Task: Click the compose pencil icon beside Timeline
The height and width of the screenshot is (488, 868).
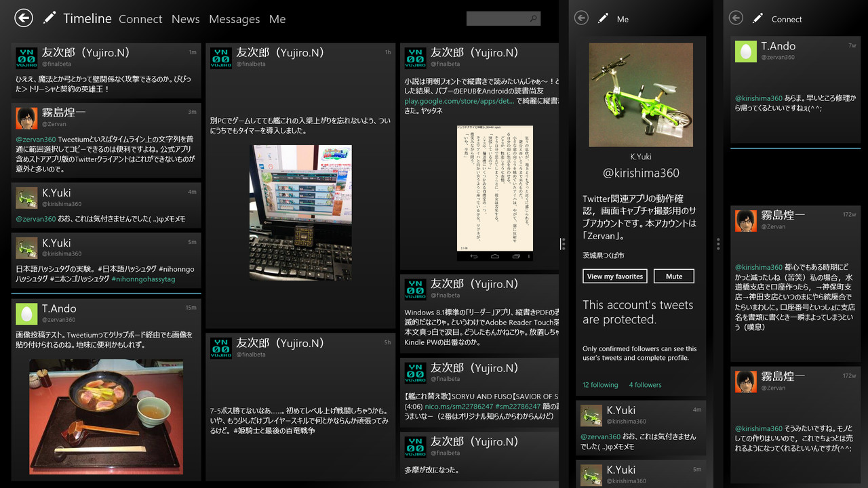Action: pos(50,18)
